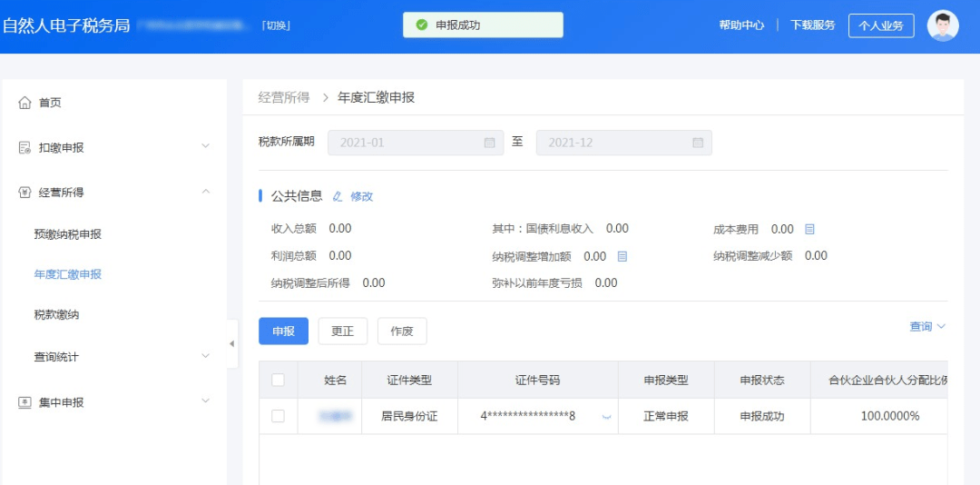Open the 成本费用 detail list icon
The height and width of the screenshot is (485, 980).
[x=809, y=230]
